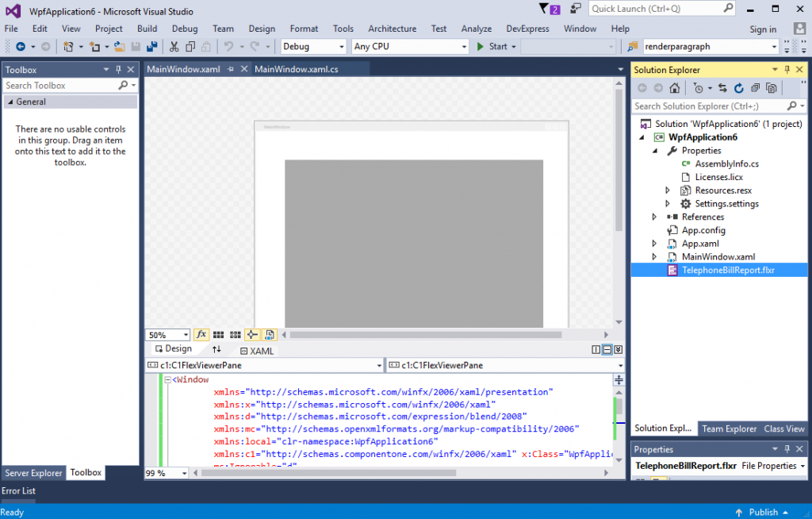Open the Error List panel

(18, 491)
